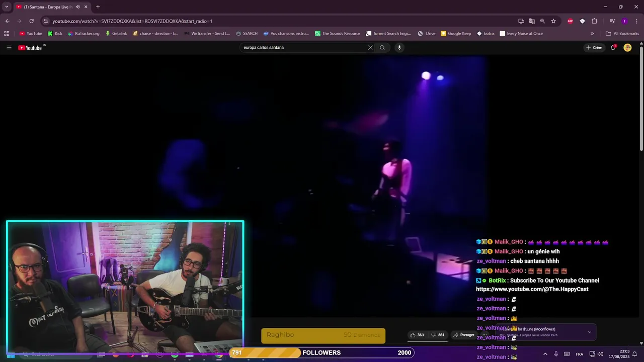
Task: Open the RuTracker.org bookmark
Action: pyautogui.click(x=84, y=34)
